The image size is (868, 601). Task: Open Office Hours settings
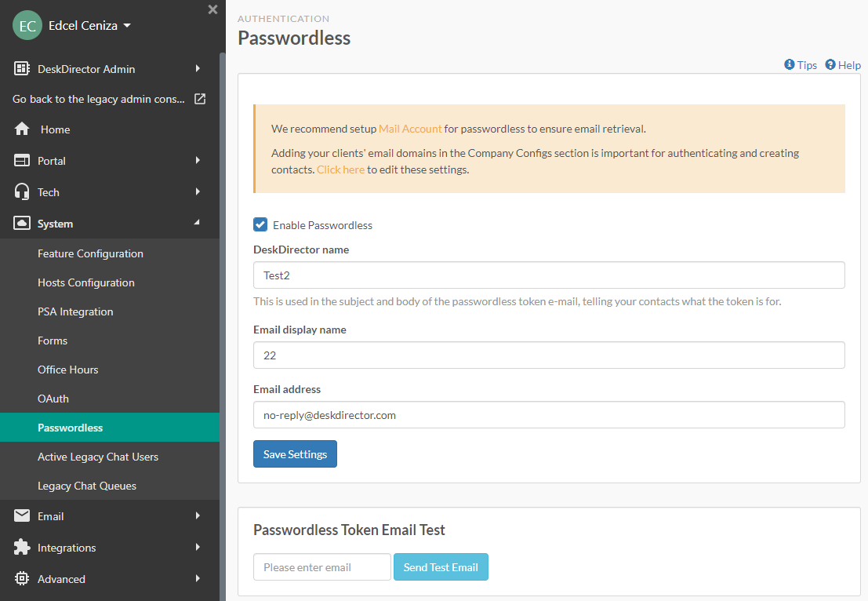67,370
